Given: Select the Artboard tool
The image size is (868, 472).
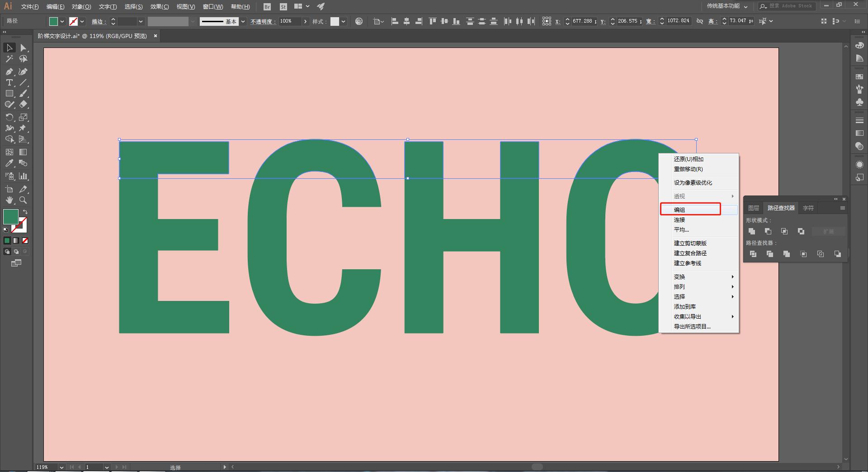Looking at the screenshot, I should click(x=9, y=189).
